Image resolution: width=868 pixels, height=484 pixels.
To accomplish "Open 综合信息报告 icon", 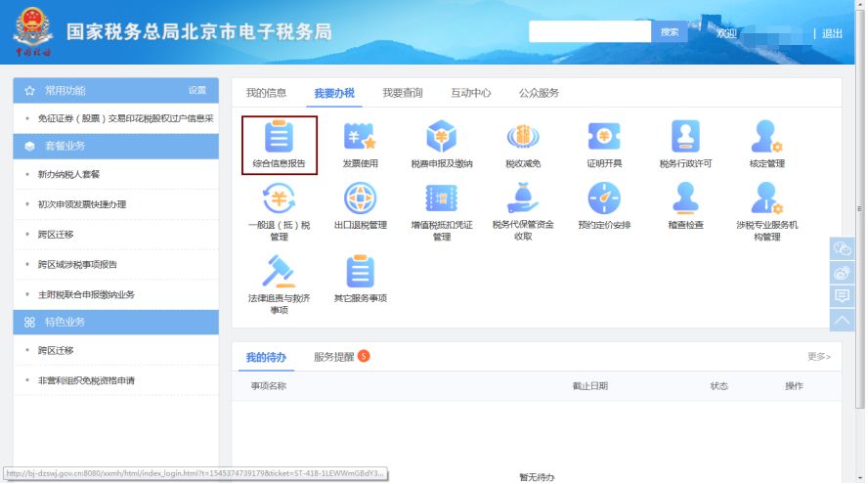I will [x=279, y=136].
